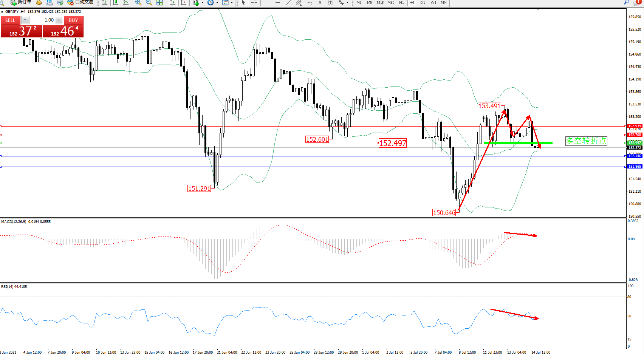The image size is (644, 354).
Task: Open the periodicity clock dropdown arrow
Action: tap(217, 3)
